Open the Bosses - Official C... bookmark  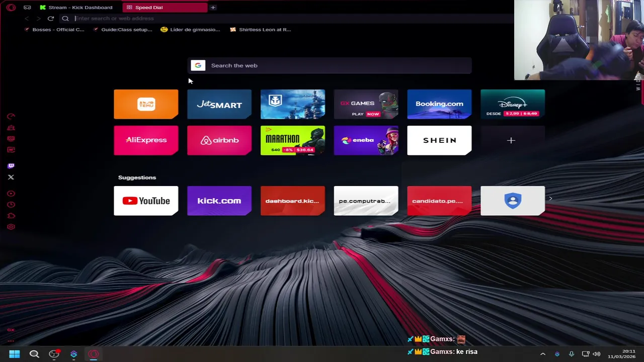54,30
